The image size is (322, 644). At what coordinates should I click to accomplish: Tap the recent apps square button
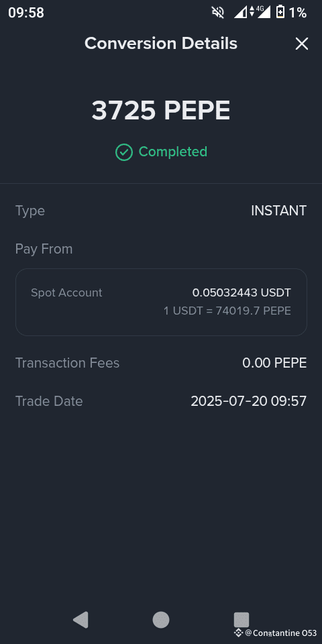(241, 620)
